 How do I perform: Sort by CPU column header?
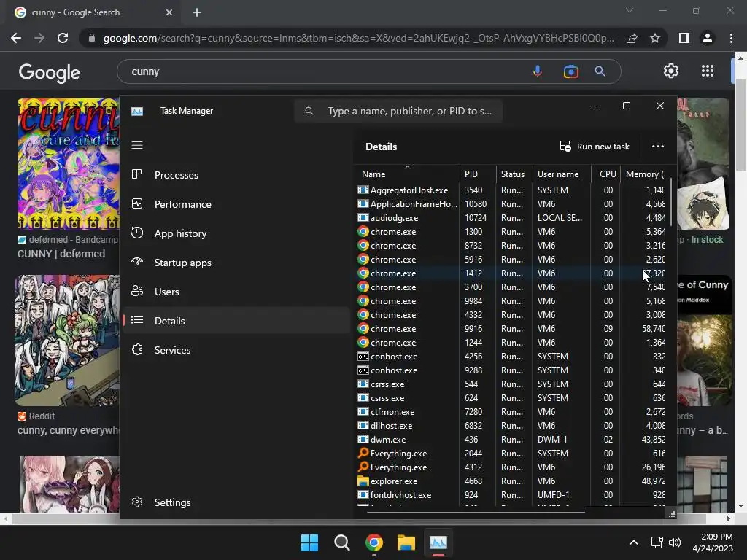point(605,174)
